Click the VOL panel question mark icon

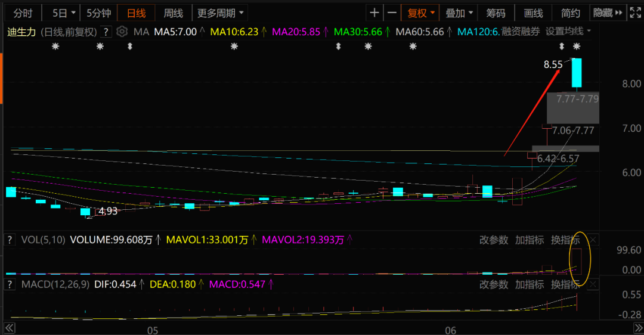pos(10,240)
